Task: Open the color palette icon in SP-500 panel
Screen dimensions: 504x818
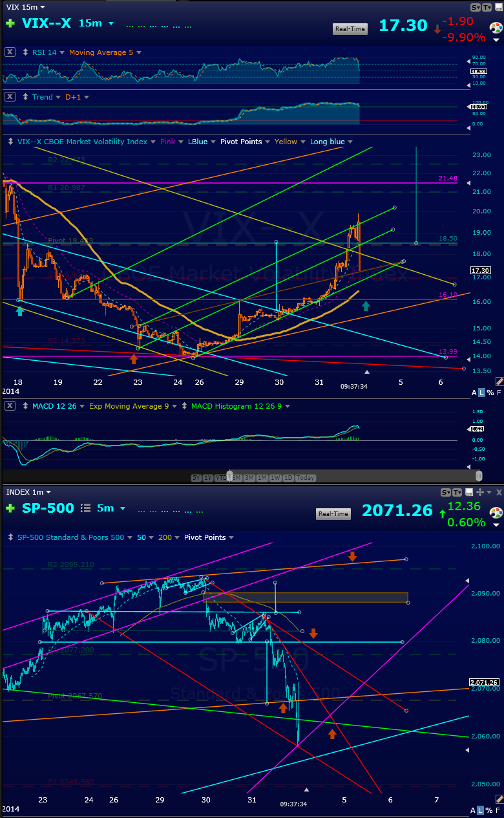Action: pos(496,513)
